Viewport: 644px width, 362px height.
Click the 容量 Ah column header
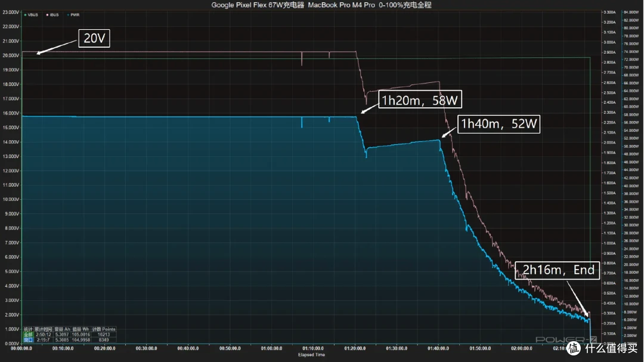click(x=62, y=329)
